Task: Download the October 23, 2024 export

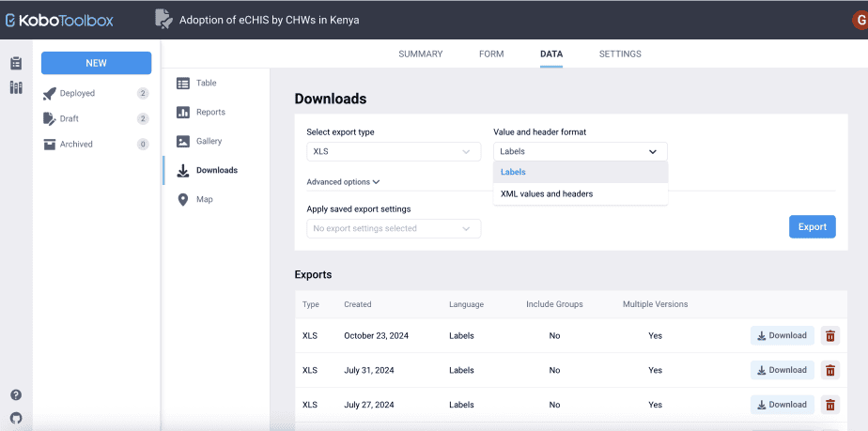Action: point(782,335)
